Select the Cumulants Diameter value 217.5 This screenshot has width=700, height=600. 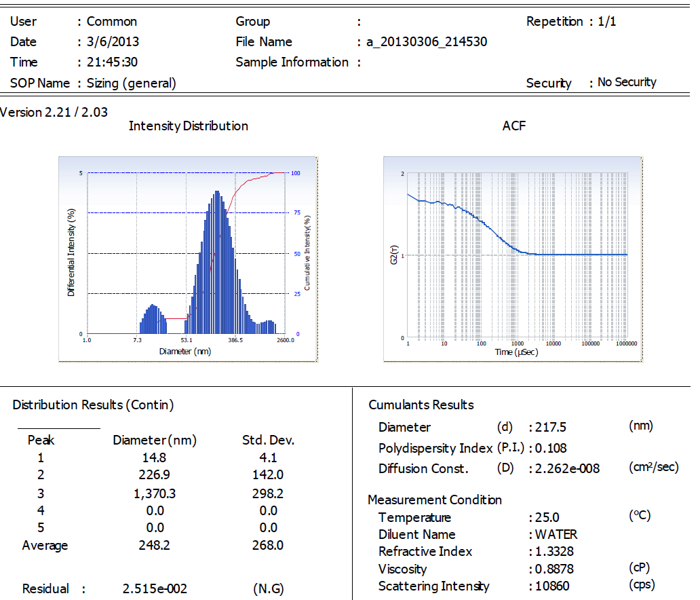click(x=552, y=428)
